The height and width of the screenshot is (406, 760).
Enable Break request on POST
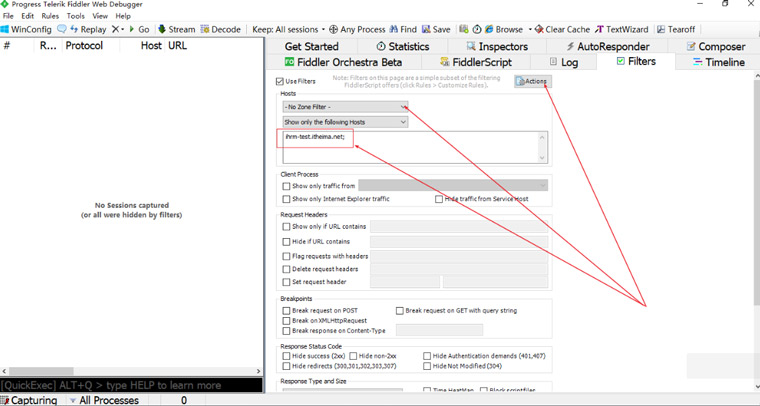pyautogui.click(x=286, y=311)
